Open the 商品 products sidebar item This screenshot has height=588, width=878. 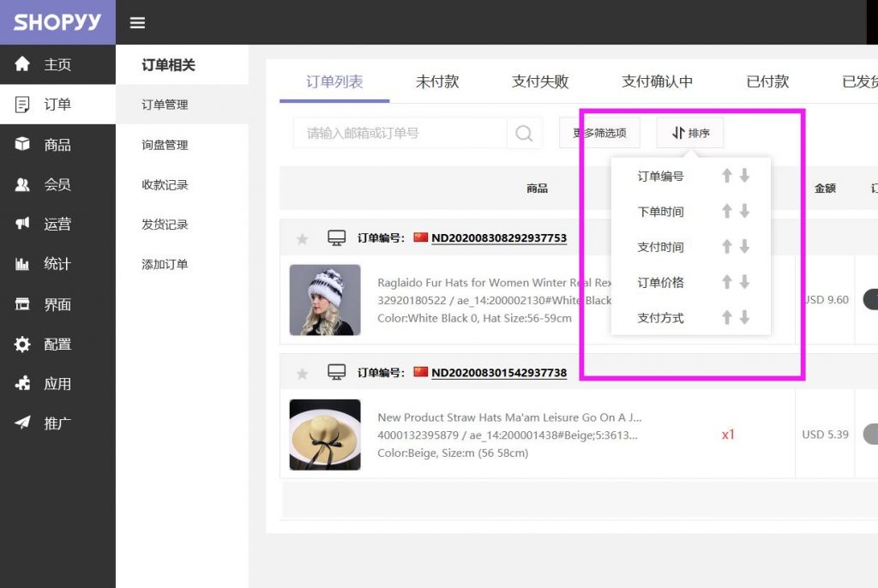(x=57, y=145)
